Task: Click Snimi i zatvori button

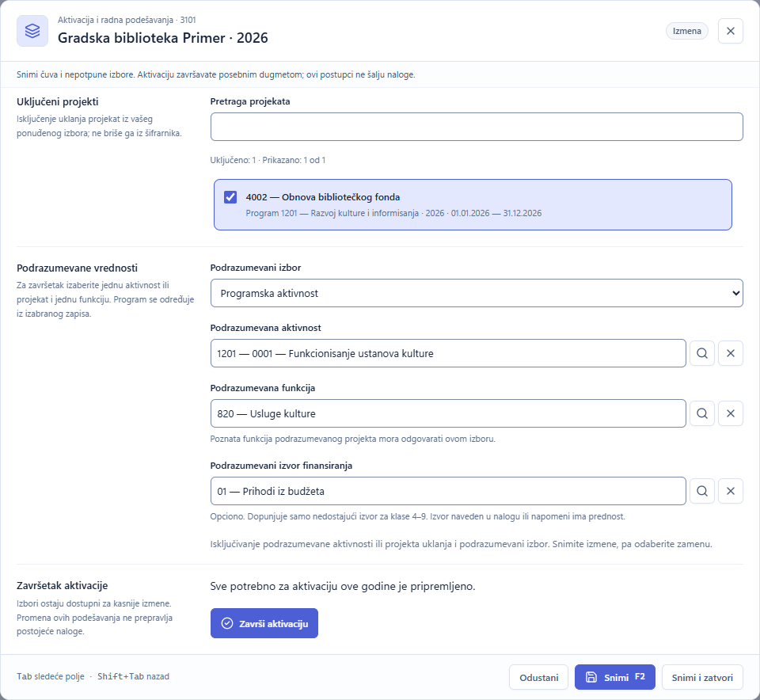Action: point(702,677)
